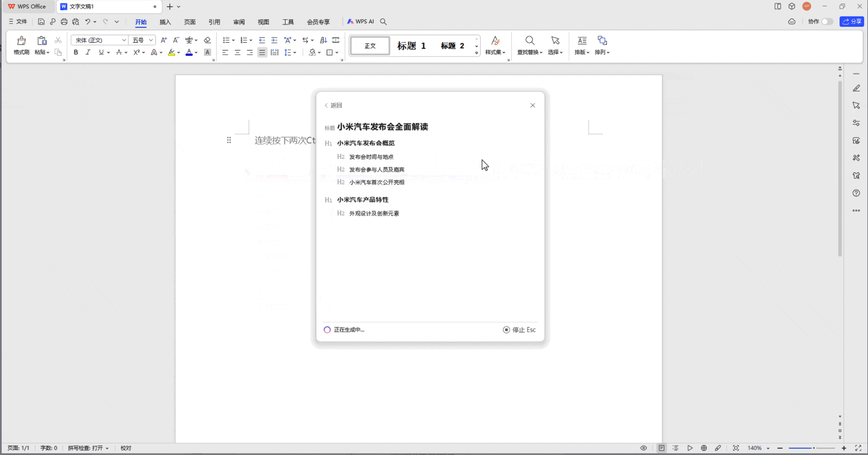Open the 帮助 help icon in right sidebar
Viewport: 868px width, 455px height.
(857, 193)
